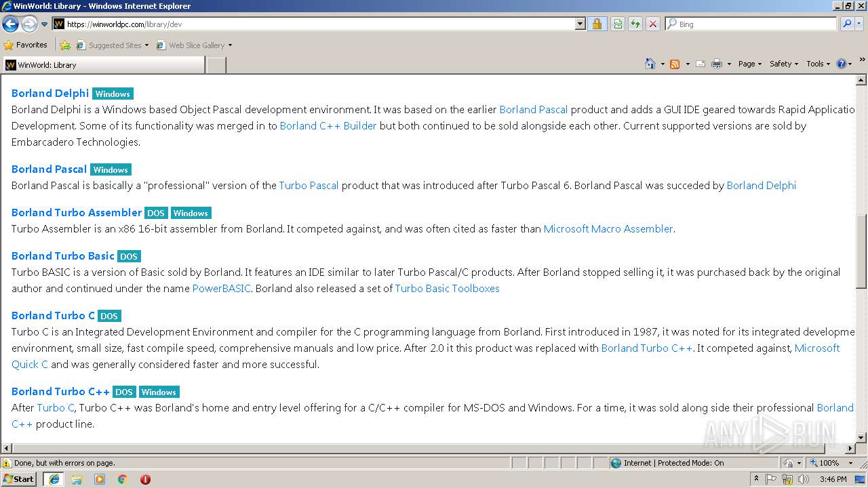This screenshot has height=488, width=868.
Task: Click the DOS tag beside Borland Turbo C
Action: [109, 317]
